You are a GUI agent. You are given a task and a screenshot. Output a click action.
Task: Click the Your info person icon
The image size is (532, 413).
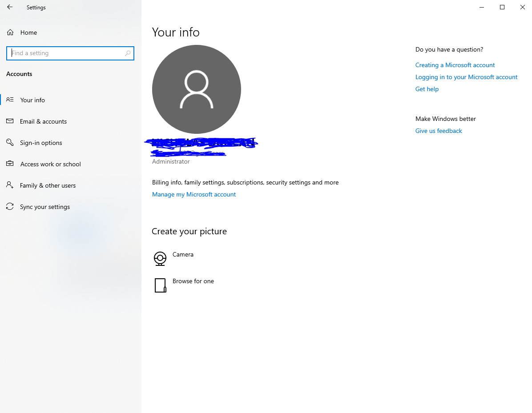(x=10, y=100)
